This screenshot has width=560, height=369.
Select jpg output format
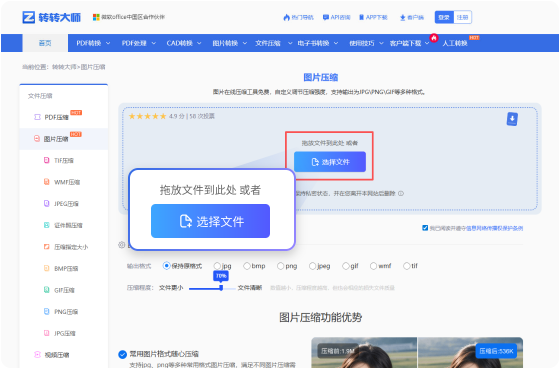[217, 266]
